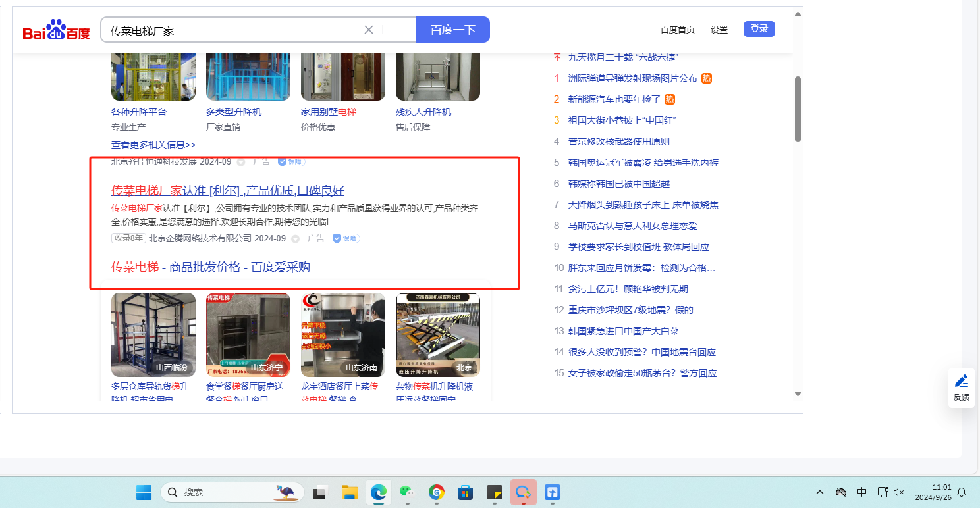980x508 pixels.
Task: Click the Baidu logo
Action: pyautogui.click(x=56, y=30)
